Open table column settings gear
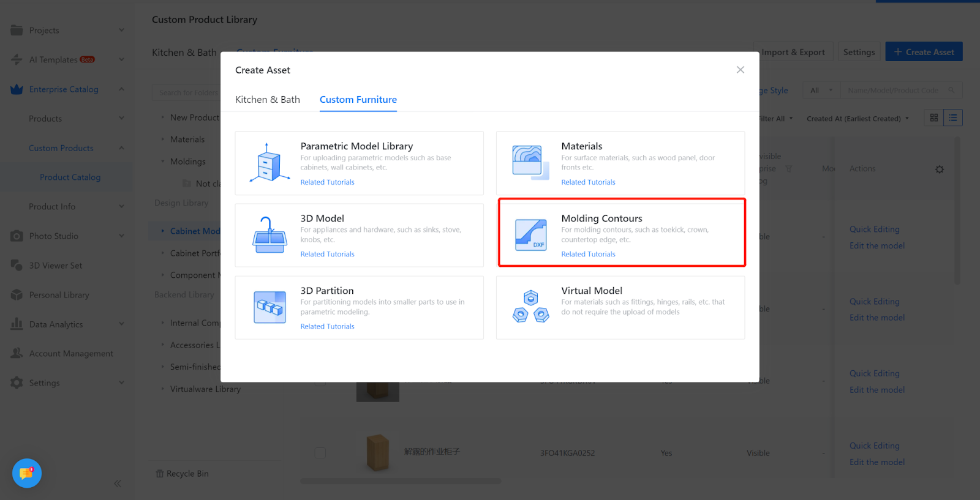Image resolution: width=980 pixels, height=500 pixels. pos(940,170)
